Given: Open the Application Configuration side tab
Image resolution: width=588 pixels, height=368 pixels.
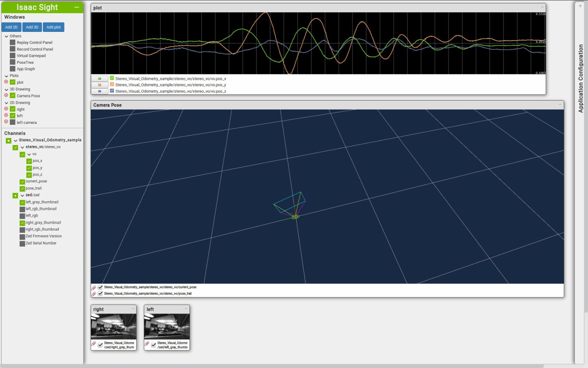Looking at the screenshot, I should click(581, 79).
